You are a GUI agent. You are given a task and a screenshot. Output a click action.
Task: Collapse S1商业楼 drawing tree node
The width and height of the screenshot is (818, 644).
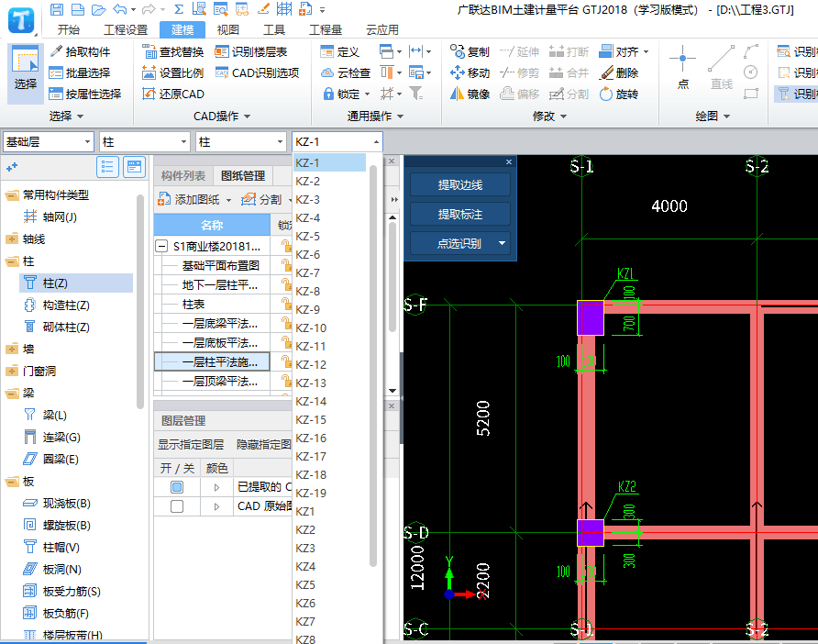(161, 247)
